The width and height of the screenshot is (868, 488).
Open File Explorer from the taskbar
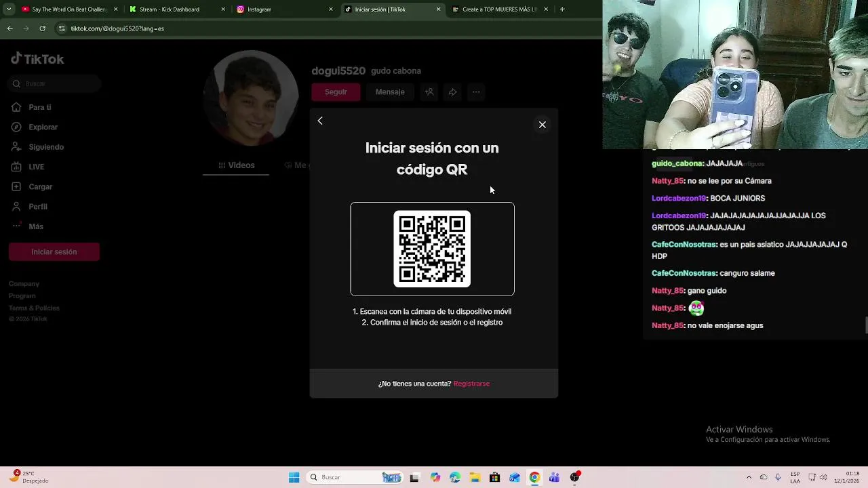(x=475, y=477)
